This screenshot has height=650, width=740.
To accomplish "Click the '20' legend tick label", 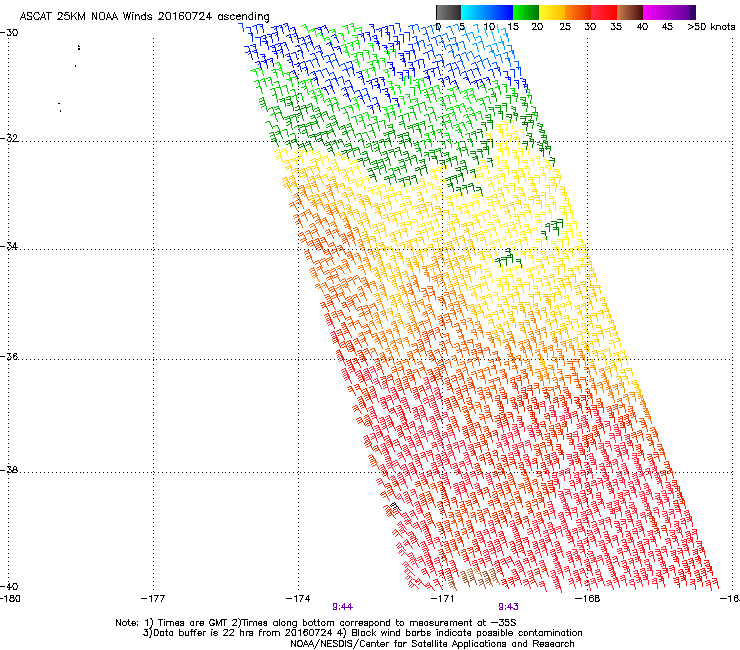I will tap(537, 27).
